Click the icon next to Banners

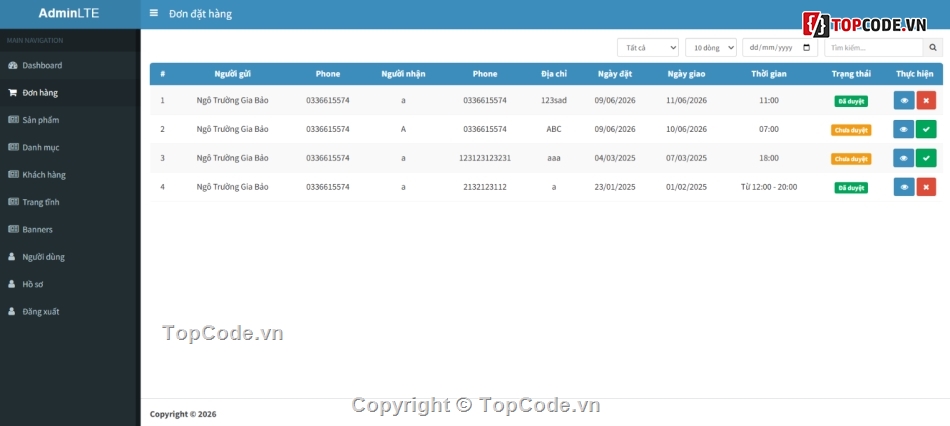click(13, 230)
